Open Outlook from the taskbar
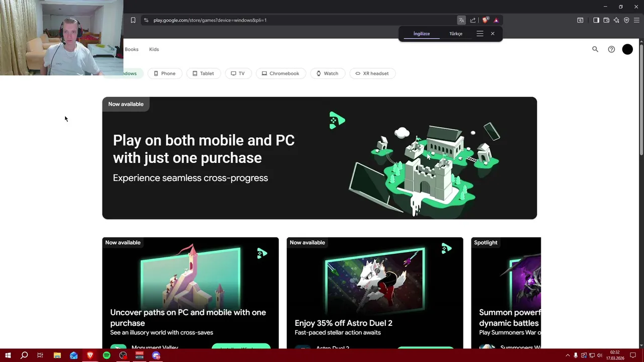This screenshot has width=644, height=362. tap(74, 355)
